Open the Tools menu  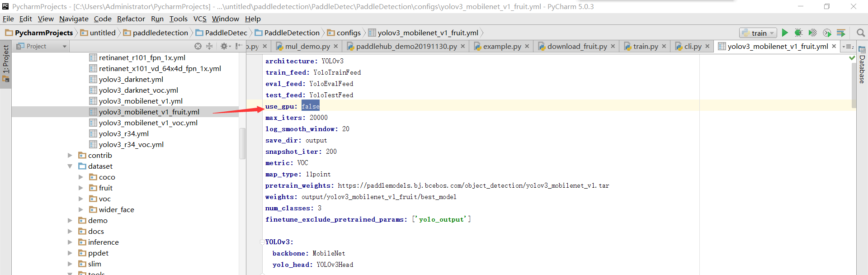point(179,19)
